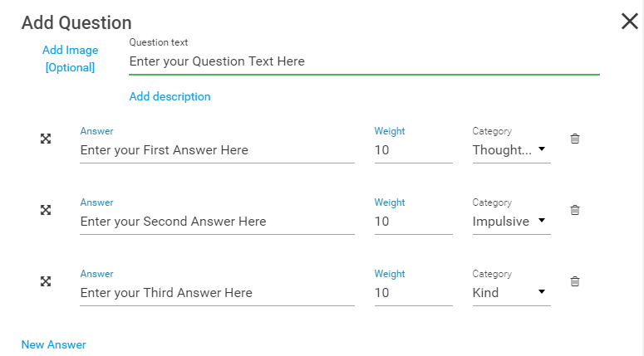Viewport: 644px width, 356px height.
Task: Click the drag handle icon of third answer
Action: [46, 281]
